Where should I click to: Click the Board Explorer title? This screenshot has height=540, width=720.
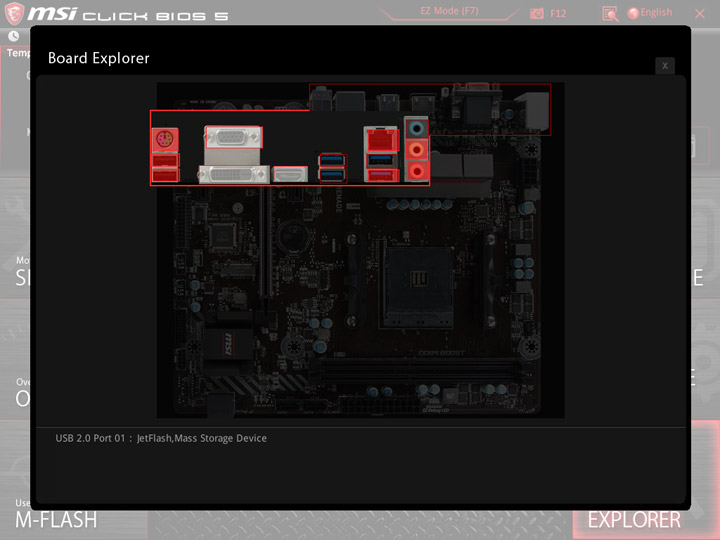tap(99, 58)
